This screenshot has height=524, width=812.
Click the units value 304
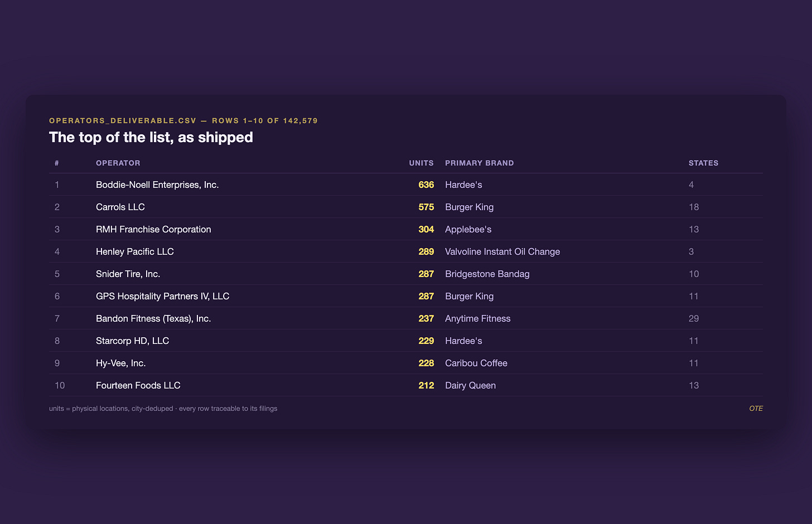[x=426, y=229]
